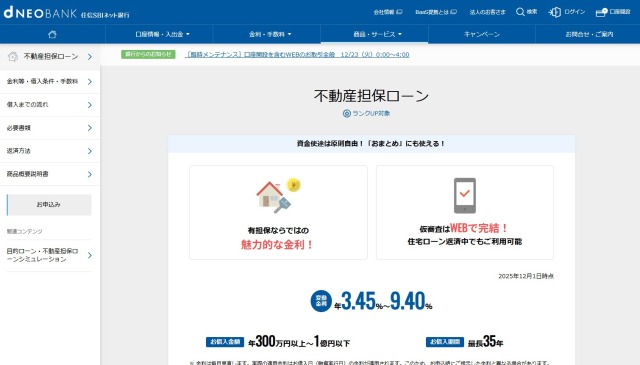Click the ランクUP対象 link text

click(371, 114)
